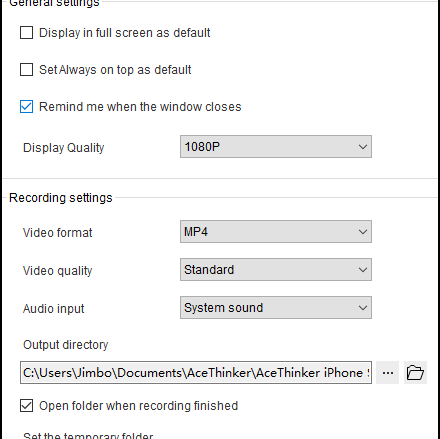This screenshot has height=439, width=440.
Task: Open the Display Quality 1080P dropdown
Action: [x=276, y=146]
